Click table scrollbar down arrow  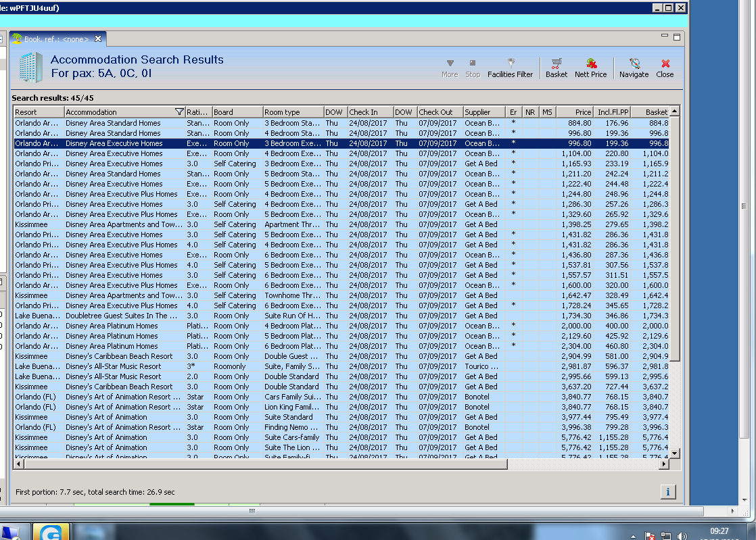point(675,453)
